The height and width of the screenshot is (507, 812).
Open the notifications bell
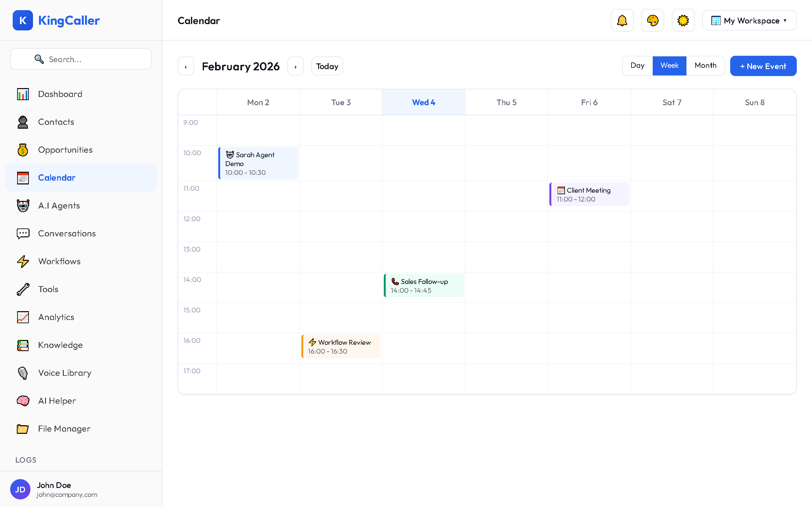click(622, 20)
